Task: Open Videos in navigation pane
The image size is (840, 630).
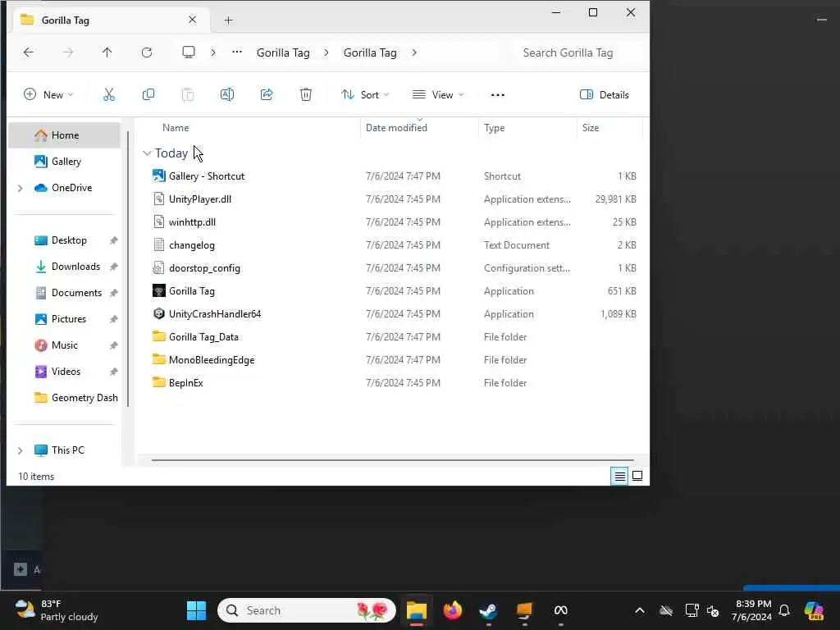Action: [x=64, y=372]
